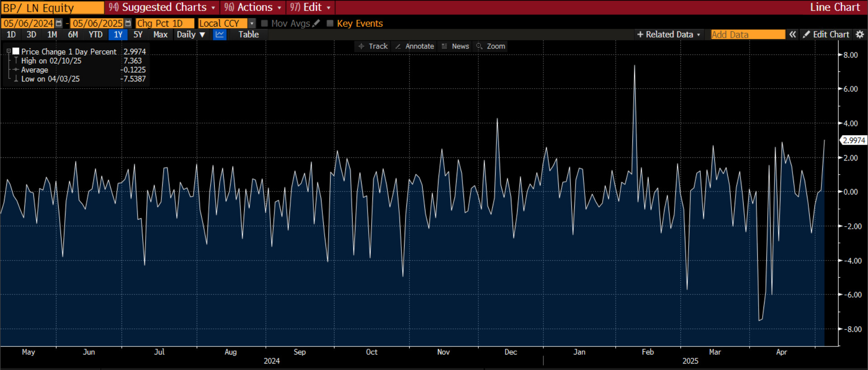Enable the Mov Avgs checkbox

click(x=265, y=23)
